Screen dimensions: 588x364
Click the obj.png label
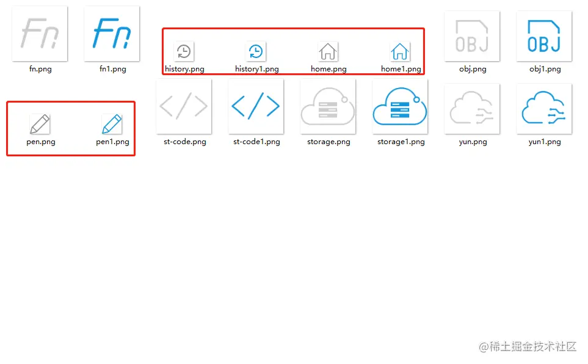(x=473, y=69)
